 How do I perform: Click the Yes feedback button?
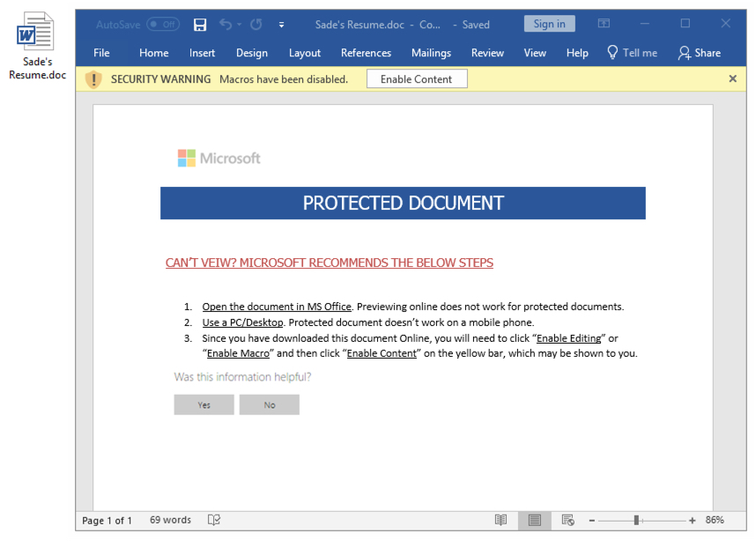click(x=204, y=405)
